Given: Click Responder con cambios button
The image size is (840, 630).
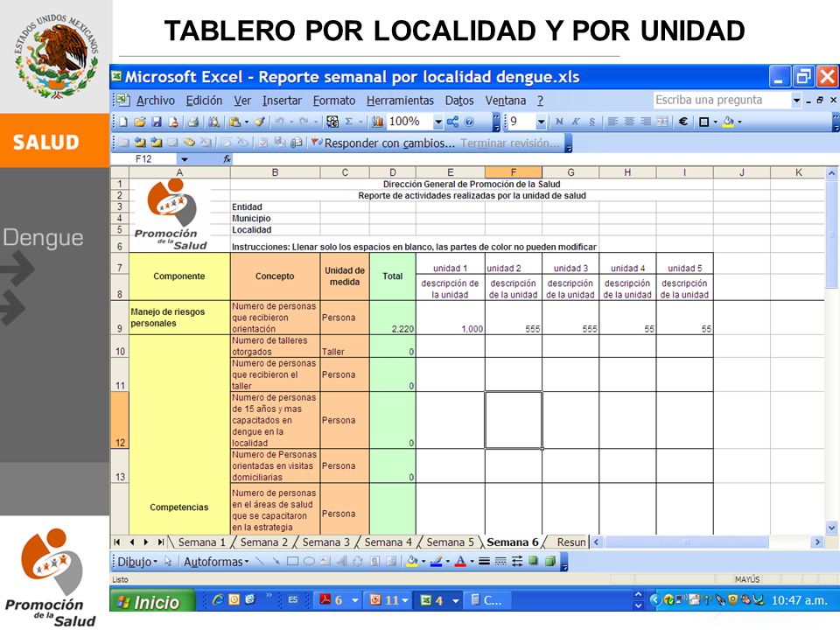Looking at the screenshot, I should (383, 143).
